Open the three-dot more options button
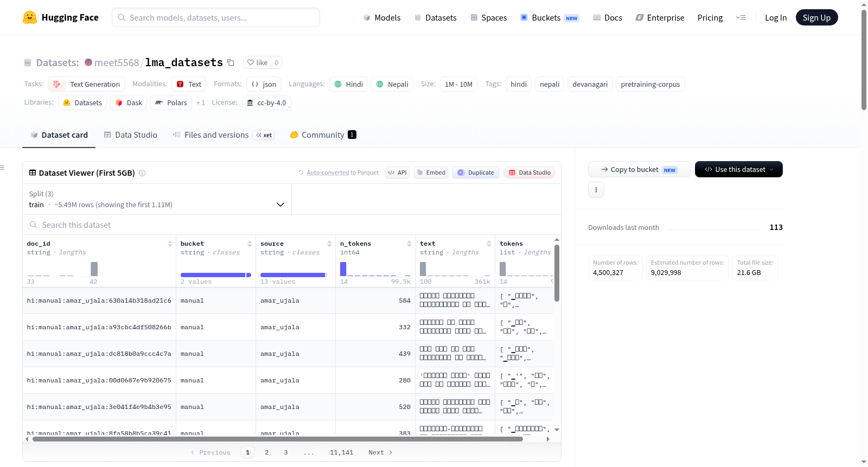This screenshot has width=868, height=467. [x=596, y=190]
